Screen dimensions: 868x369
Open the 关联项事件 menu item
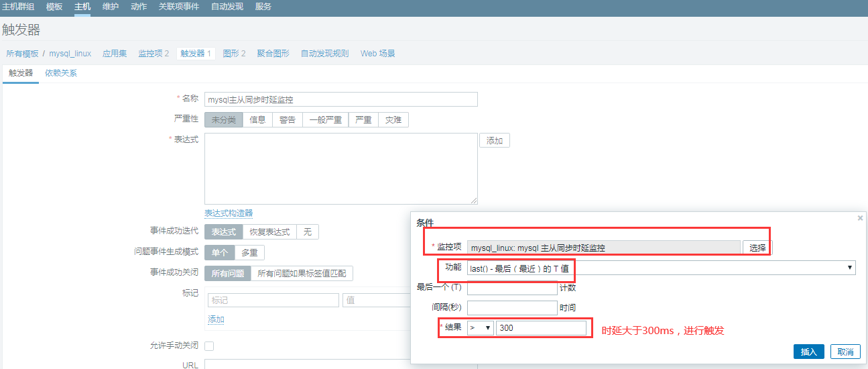tap(179, 6)
